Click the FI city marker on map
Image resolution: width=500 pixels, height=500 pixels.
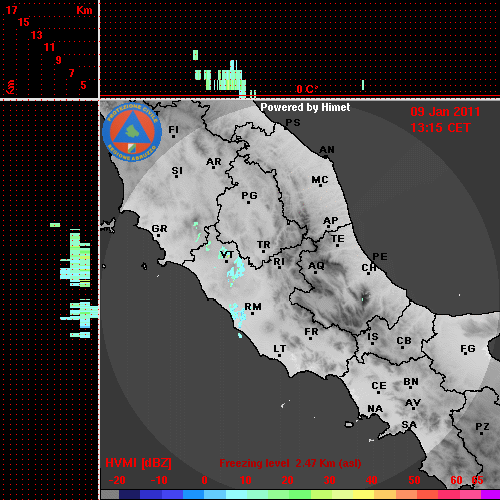coord(173,136)
